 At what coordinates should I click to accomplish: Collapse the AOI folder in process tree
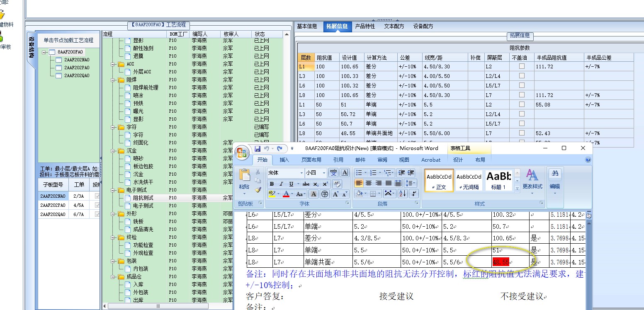click(113, 64)
